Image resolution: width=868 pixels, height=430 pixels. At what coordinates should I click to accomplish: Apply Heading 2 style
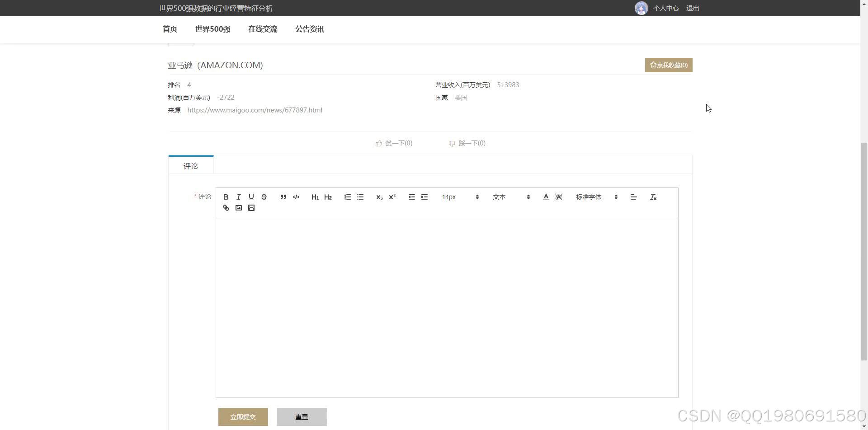328,197
